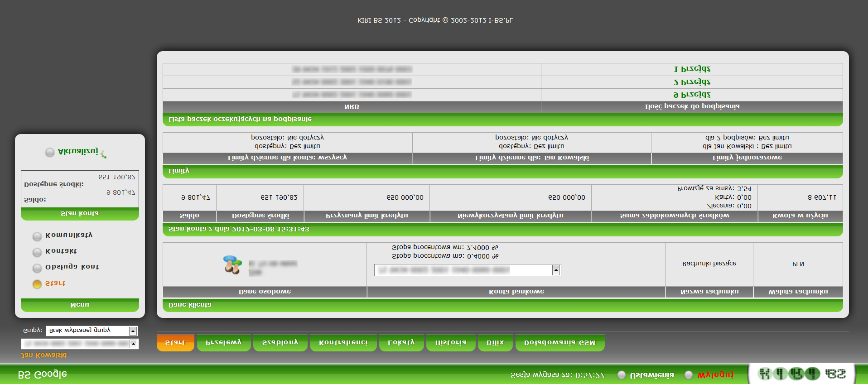Switch to the Przelewy tab

point(224,342)
